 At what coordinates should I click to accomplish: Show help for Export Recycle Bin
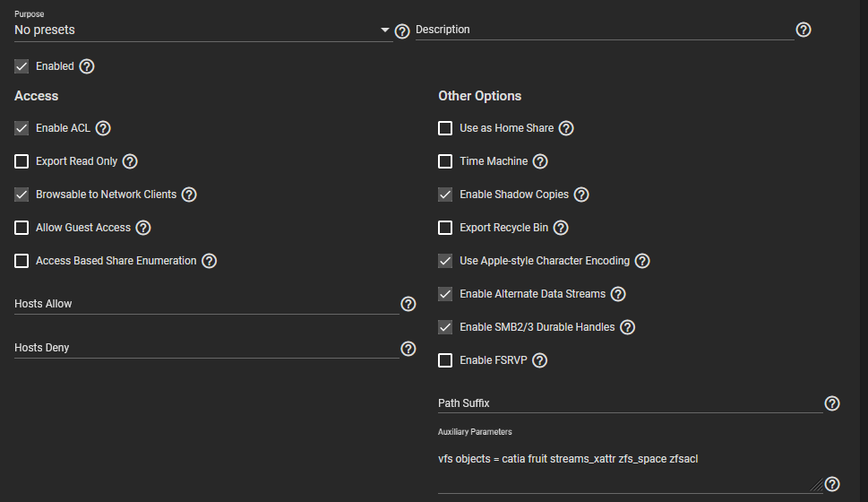561,228
